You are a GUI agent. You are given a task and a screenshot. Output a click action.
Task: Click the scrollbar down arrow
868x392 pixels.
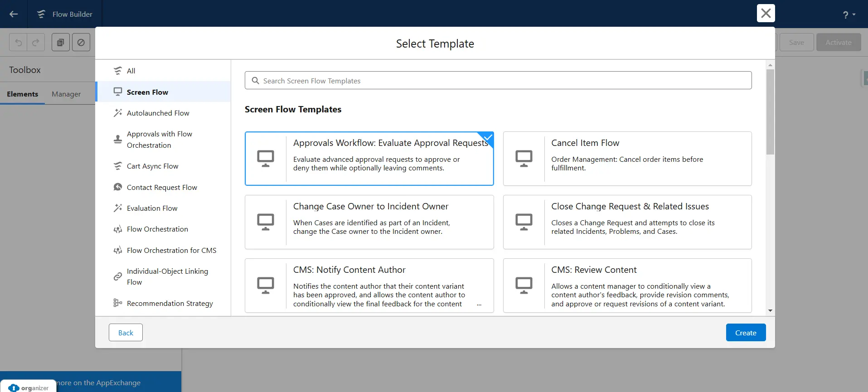770,311
